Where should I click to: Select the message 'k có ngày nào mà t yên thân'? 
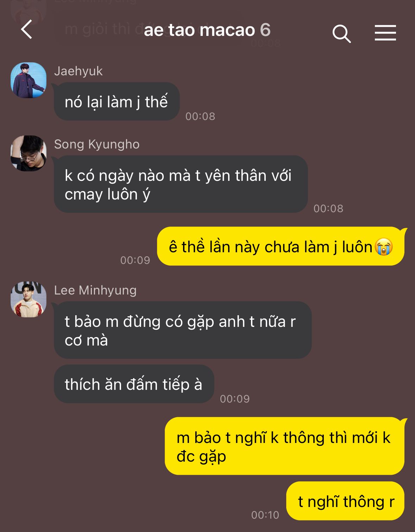pos(181,184)
